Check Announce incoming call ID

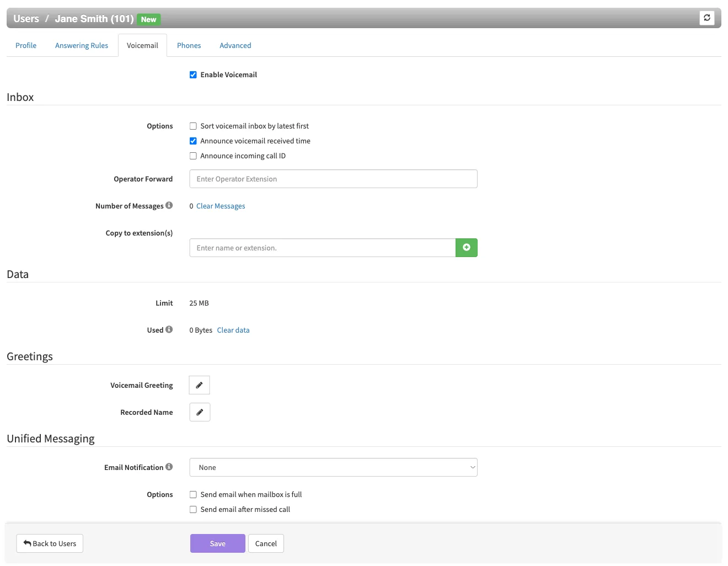193,156
